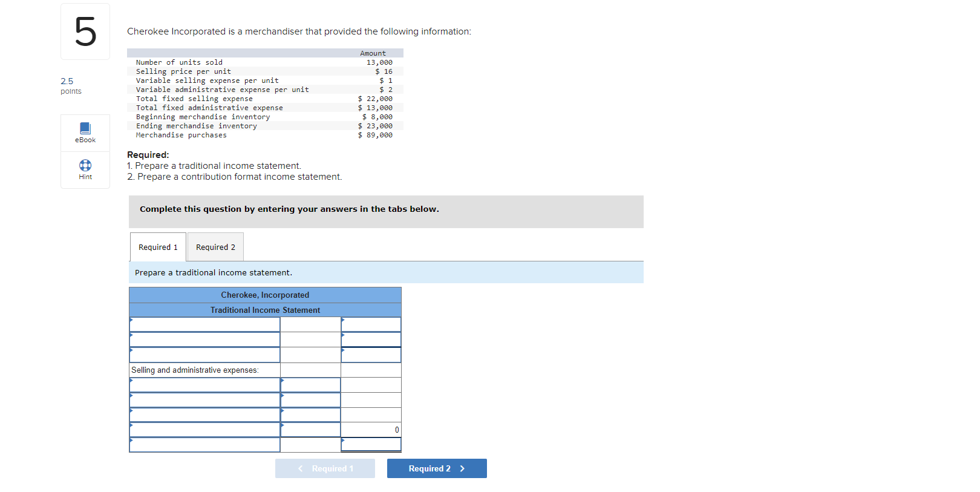The height and width of the screenshot is (492, 980).
Task: Click '2. Prepare a contribution format income statement.' text
Action: click(235, 177)
